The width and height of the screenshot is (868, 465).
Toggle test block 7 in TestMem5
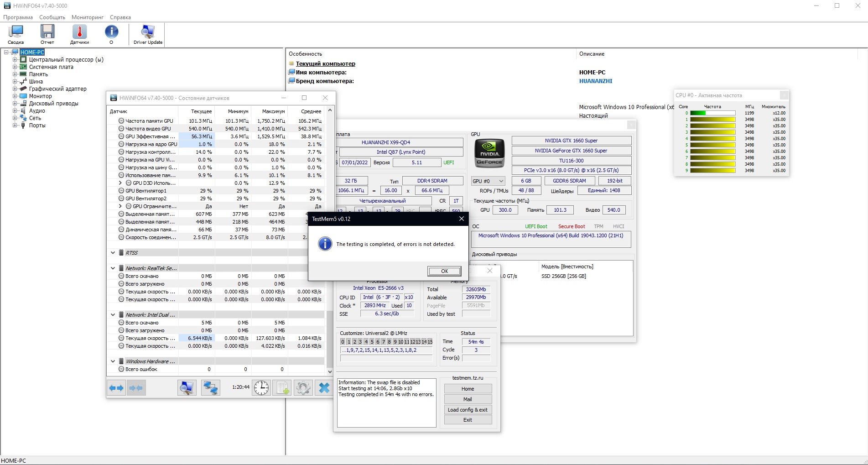[x=383, y=342]
